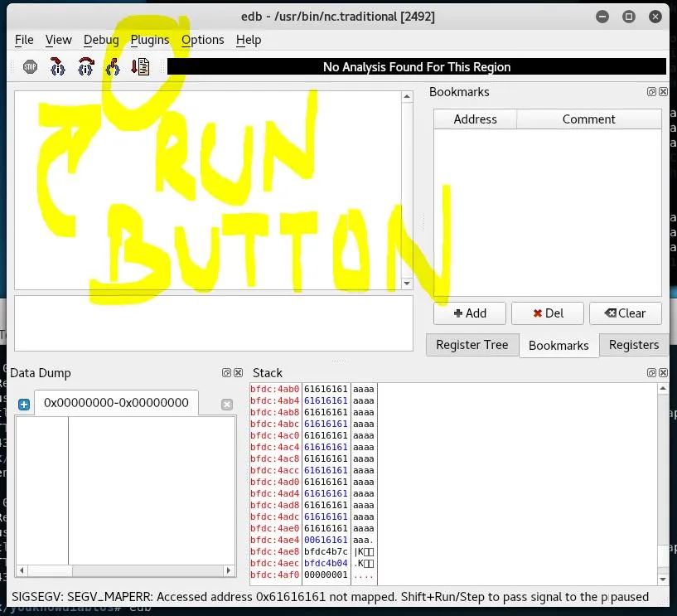This screenshot has height=616, width=677.
Task: Click the No Analysis Found region banner
Action: pos(417,67)
